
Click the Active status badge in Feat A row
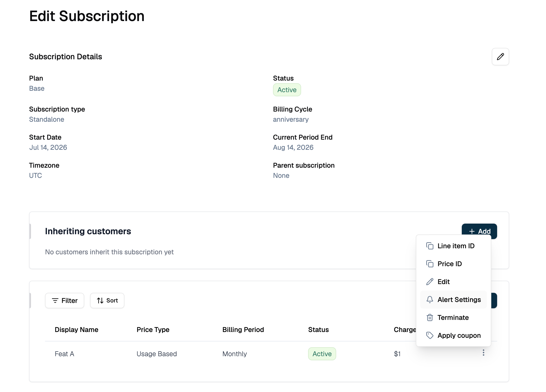[322, 354]
